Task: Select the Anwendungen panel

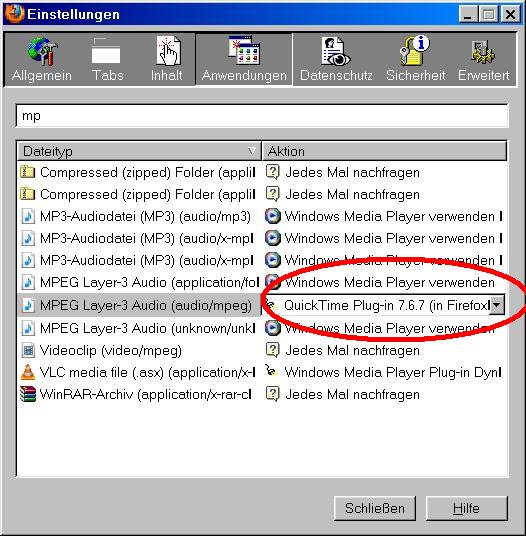Action: tap(244, 59)
